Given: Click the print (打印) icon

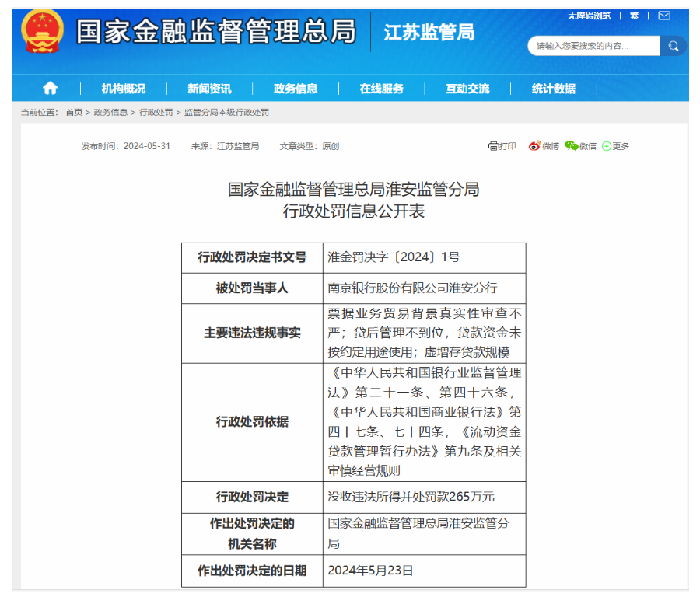Looking at the screenshot, I should coord(493,146).
